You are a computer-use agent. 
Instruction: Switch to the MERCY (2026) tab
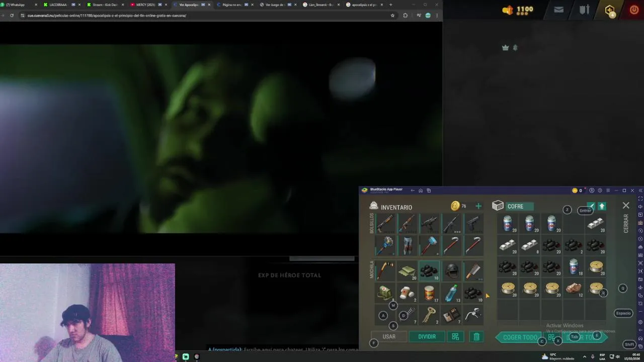coord(148,5)
